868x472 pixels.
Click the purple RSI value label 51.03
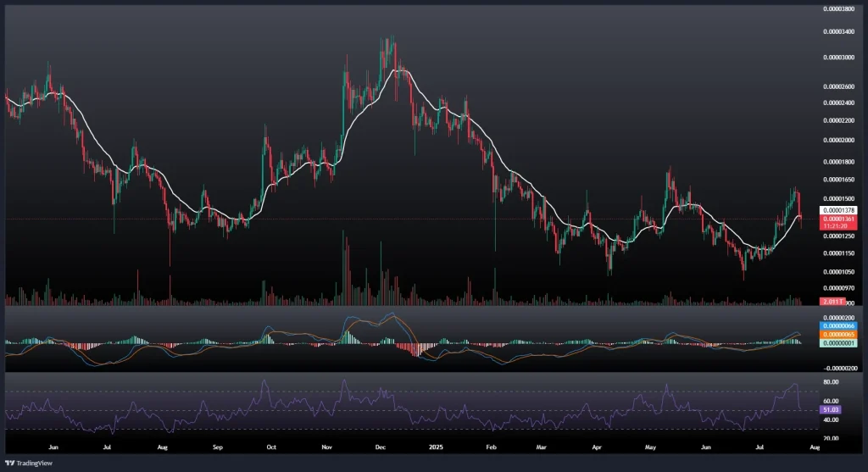click(x=832, y=409)
